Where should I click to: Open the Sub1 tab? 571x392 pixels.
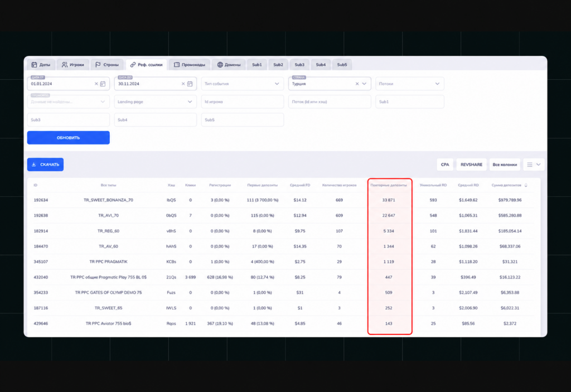point(257,65)
